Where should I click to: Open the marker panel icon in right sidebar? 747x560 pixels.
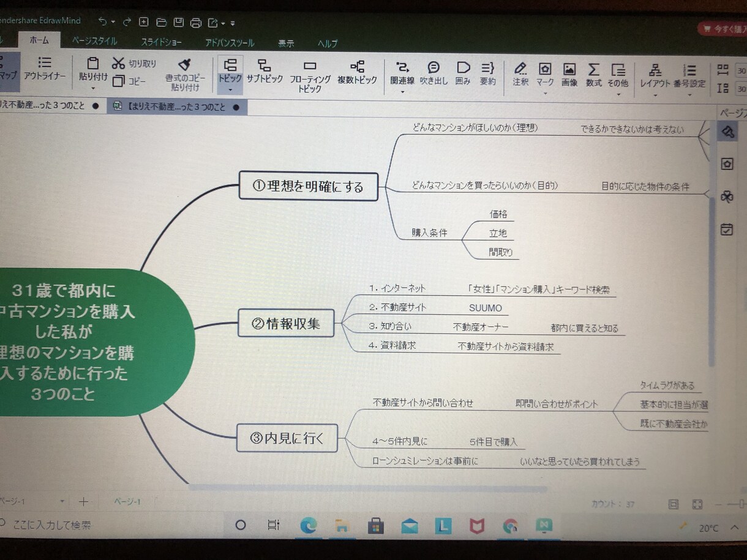click(x=727, y=163)
